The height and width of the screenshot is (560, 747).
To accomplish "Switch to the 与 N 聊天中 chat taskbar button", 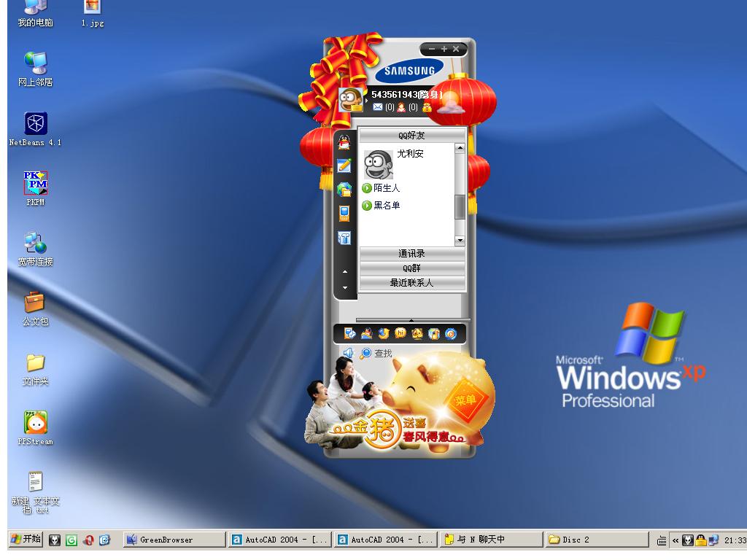I will coord(492,540).
